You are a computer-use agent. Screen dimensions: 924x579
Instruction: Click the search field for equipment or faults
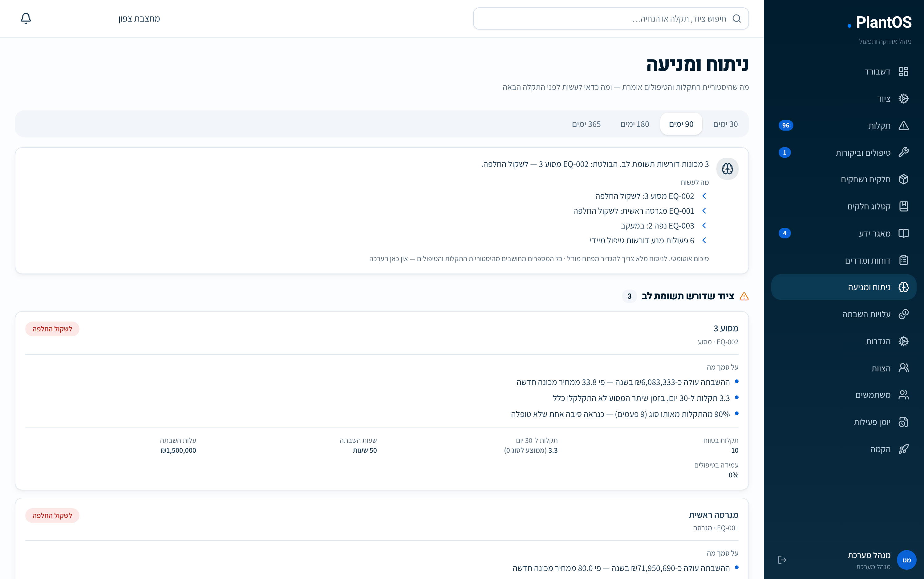pos(611,18)
